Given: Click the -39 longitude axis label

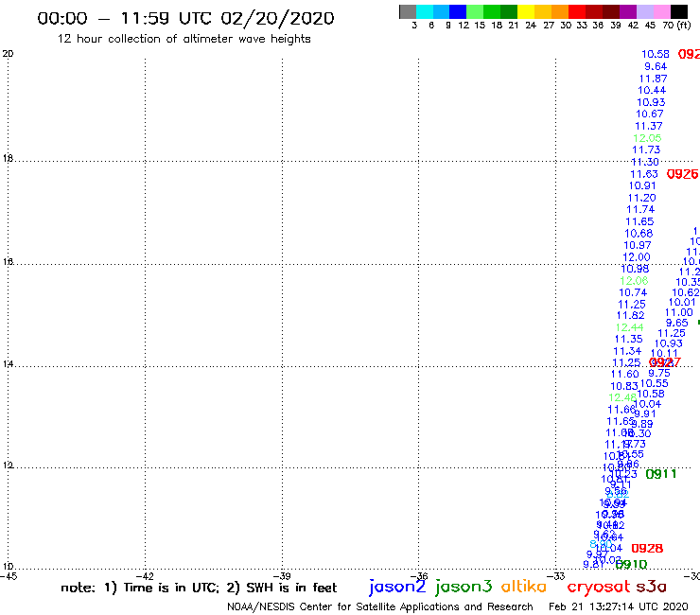Looking at the screenshot, I should [x=283, y=576].
